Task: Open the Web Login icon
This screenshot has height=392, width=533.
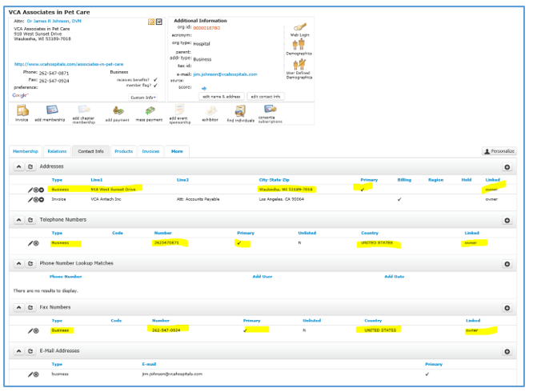Action: pos(299,28)
